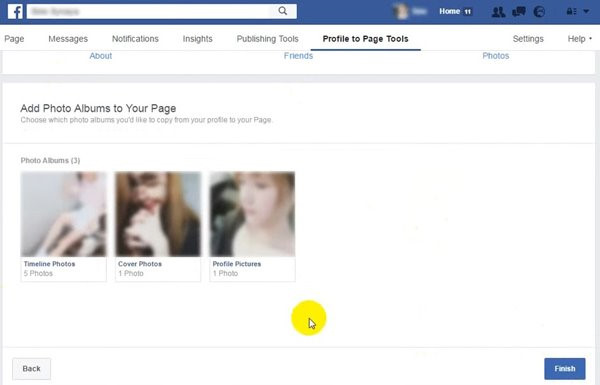Viewport: 600px width, 385px height.
Task: Click the Facebook logo icon
Action: pos(15,11)
